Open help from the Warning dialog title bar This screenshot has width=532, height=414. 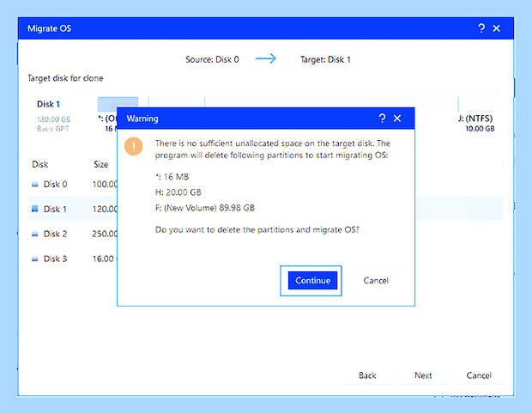click(382, 119)
